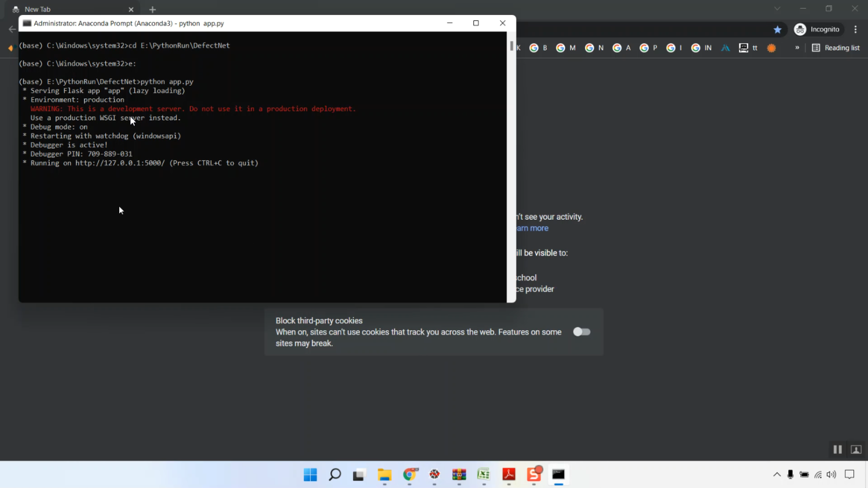Open a new tab with the plus button

[x=152, y=9]
